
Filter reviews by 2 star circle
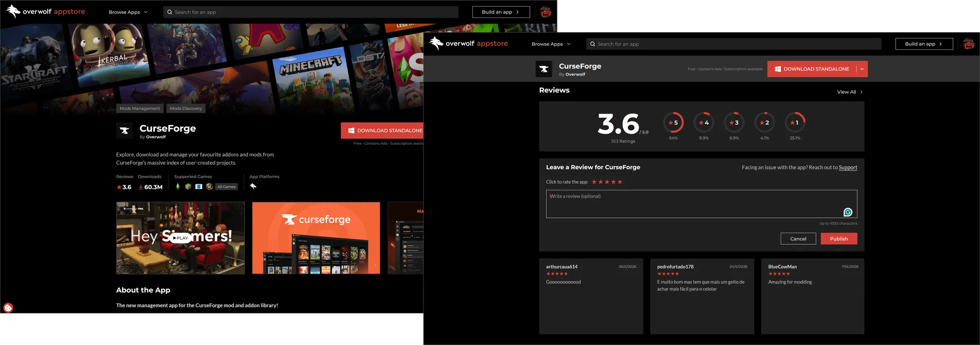[x=765, y=122]
